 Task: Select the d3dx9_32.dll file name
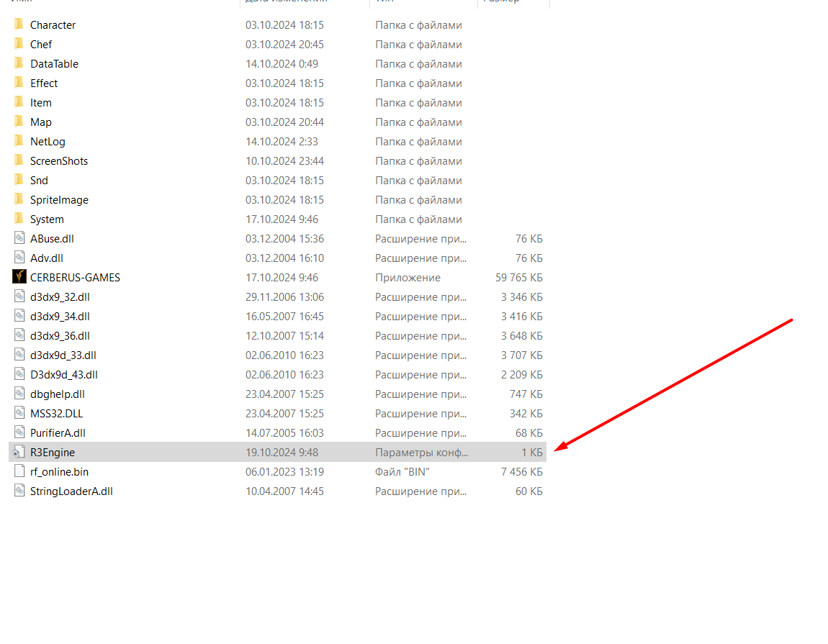point(60,296)
